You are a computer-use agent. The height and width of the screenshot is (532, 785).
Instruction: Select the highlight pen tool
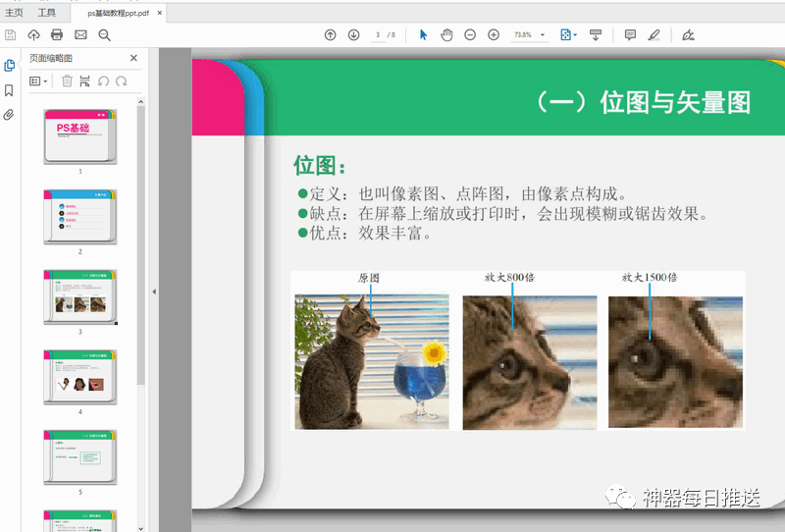654,34
